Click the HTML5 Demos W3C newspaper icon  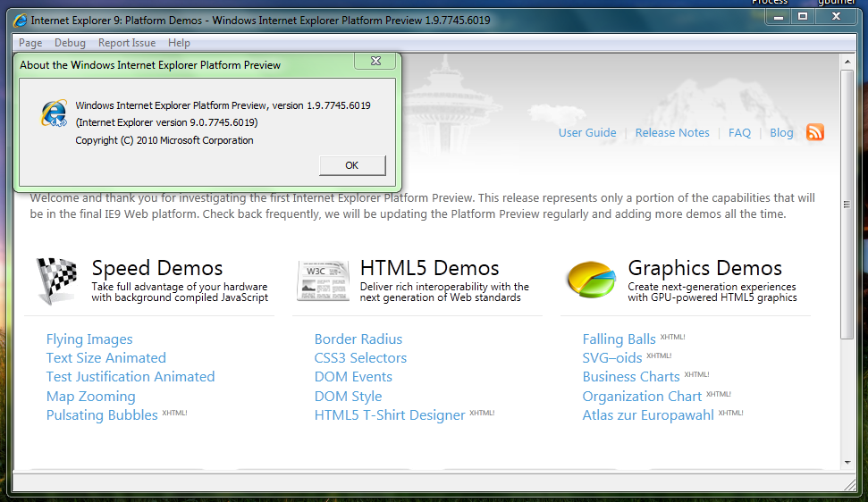click(x=324, y=280)
